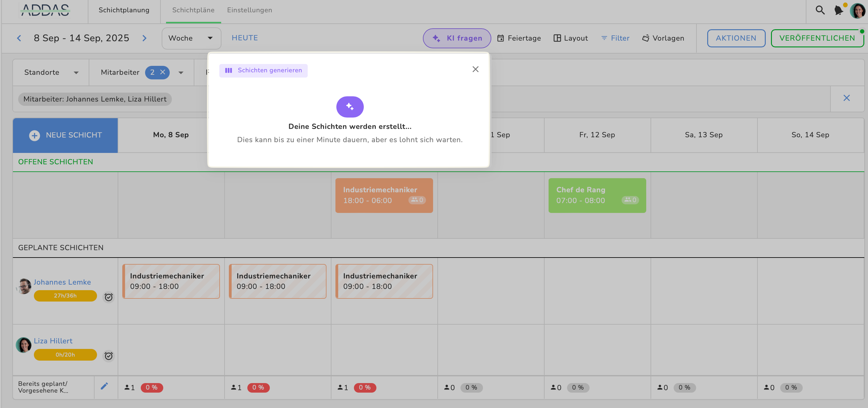Click the VERÖFFENTLICHEN button
Screen dimensions: 868x408
(x=817, y=38)
